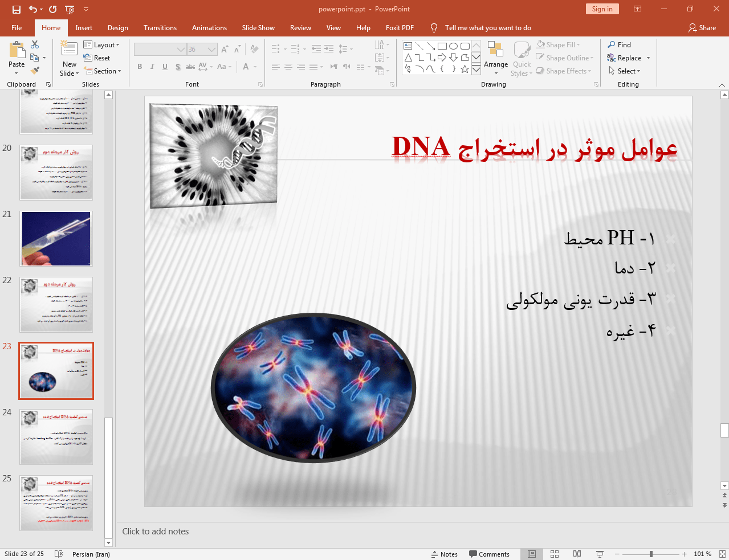The image size is (729, 560).
Task: Go to the Slide Show tab
Action: (x=258, y=27)
